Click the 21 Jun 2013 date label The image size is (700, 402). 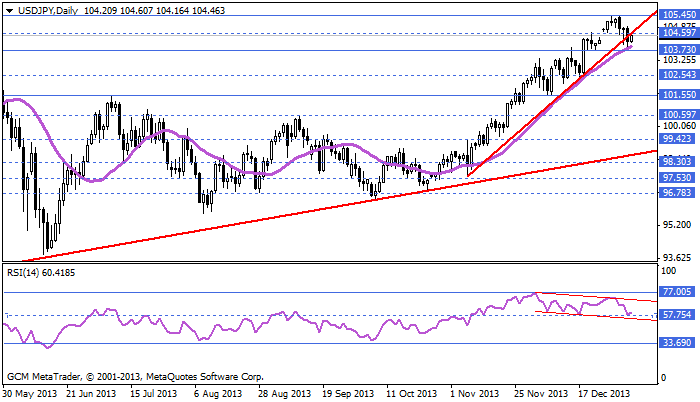(x=91, y=394)
